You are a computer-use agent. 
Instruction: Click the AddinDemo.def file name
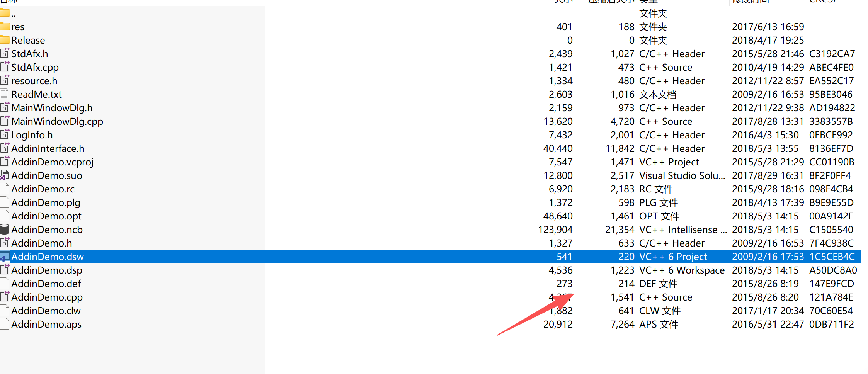(46, 284)
